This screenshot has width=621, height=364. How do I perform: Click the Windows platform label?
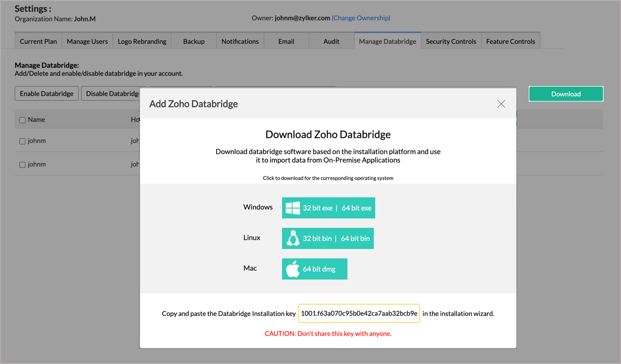click(258, 207)
